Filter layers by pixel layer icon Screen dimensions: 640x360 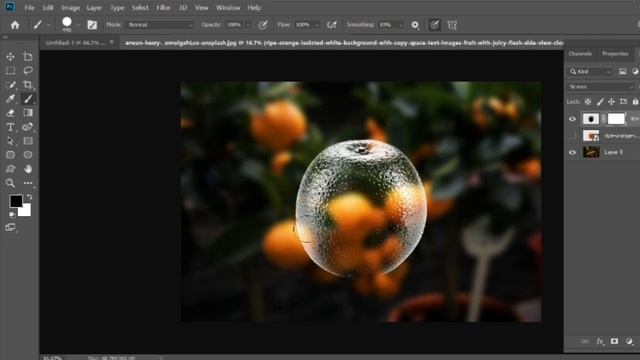pos(622,71)
